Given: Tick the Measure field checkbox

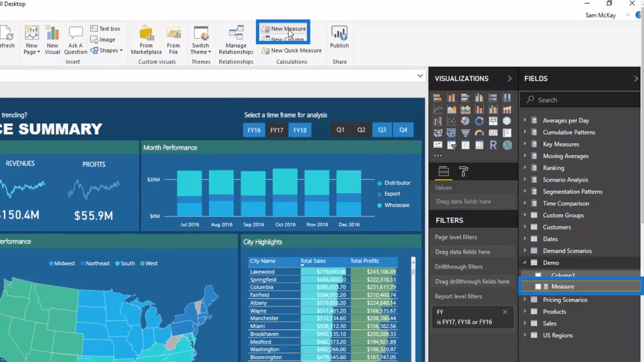Looking at the screenshot, I should (x=538, y=287).
